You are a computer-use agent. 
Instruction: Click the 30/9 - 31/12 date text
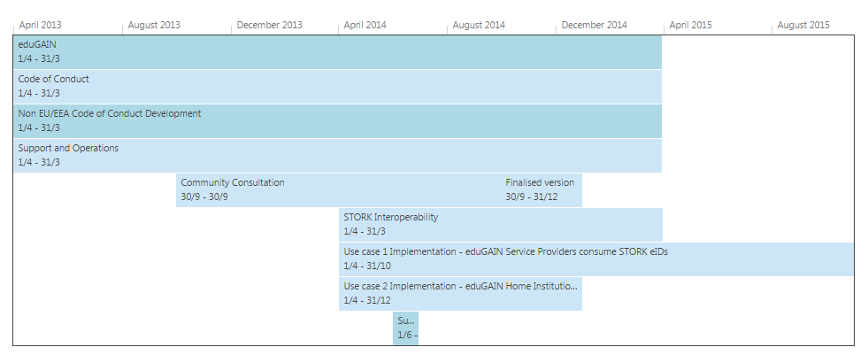(x=532, y=197)
